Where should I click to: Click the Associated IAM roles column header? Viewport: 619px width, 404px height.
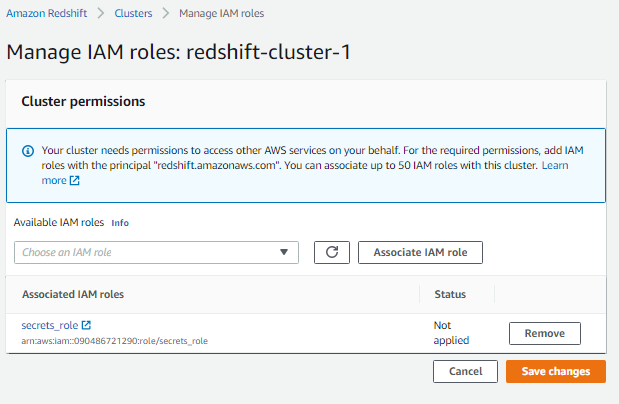click(73, 294)
